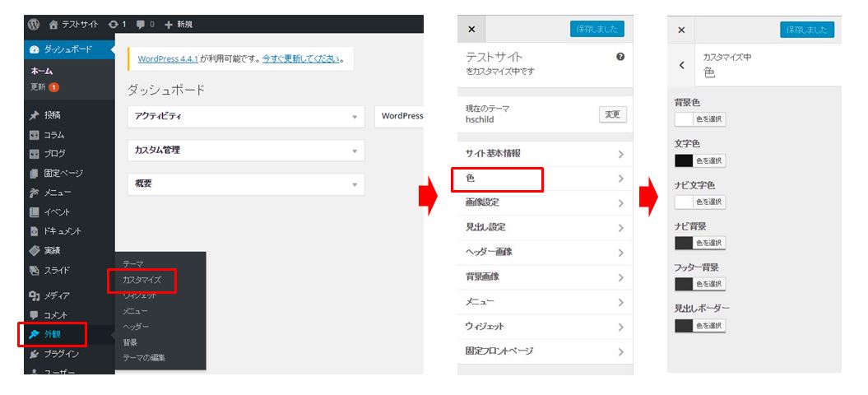Expand the 固定フロントページ section

pos(545,351)
